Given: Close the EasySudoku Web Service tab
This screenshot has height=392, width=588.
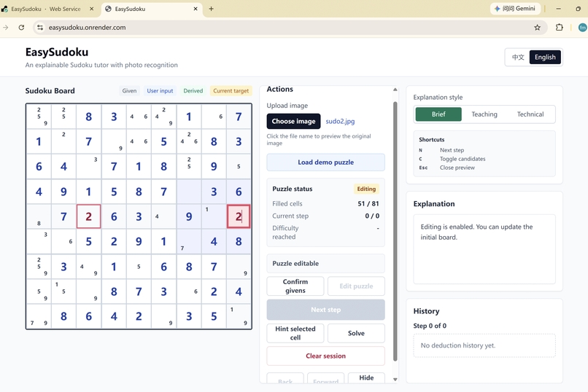Looking at the screenshot, I should click(91, 9).
